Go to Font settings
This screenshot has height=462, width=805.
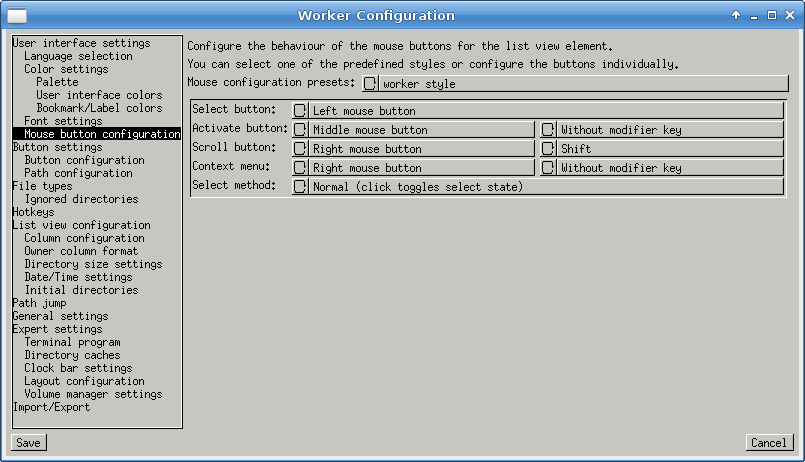tap(63, 121)
